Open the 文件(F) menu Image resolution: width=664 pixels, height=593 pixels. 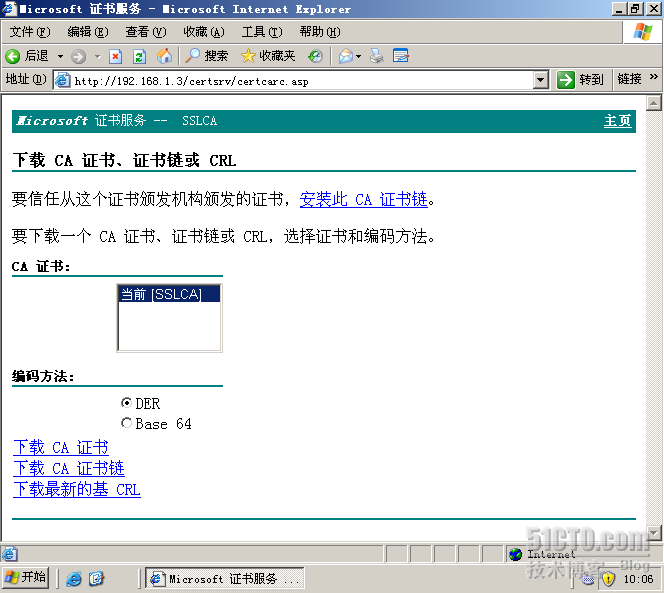[x=30, y=32]
